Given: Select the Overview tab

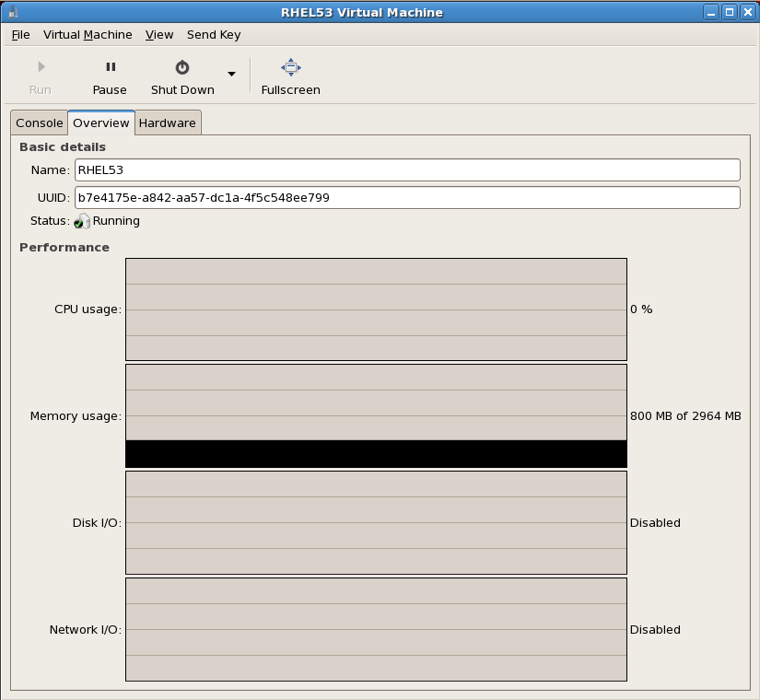Looking at the screenshot, I should pyautogui.click(x=101, y=123).
